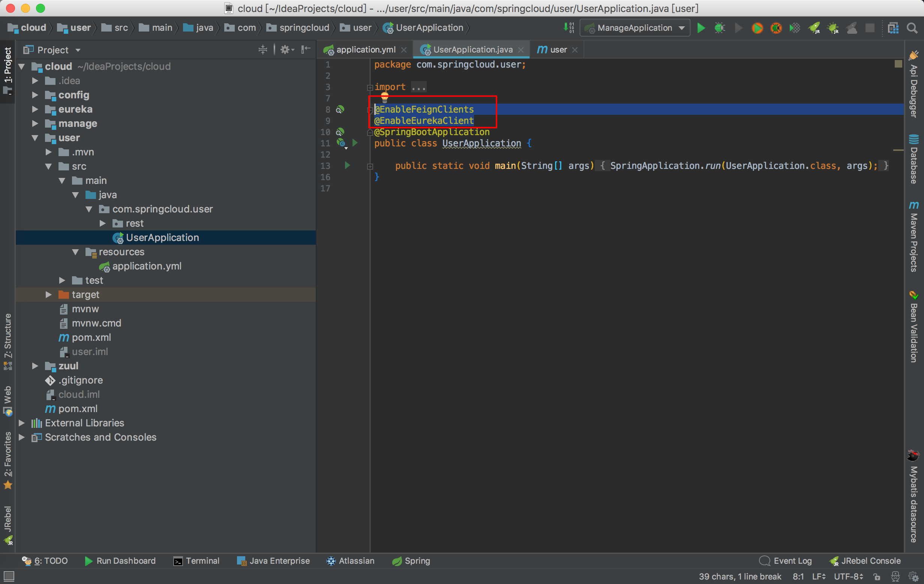Image resolution: width=924 pixels, height=584 pixels.
Task: Click the Debug bug icon
Action: click(720, 28)
